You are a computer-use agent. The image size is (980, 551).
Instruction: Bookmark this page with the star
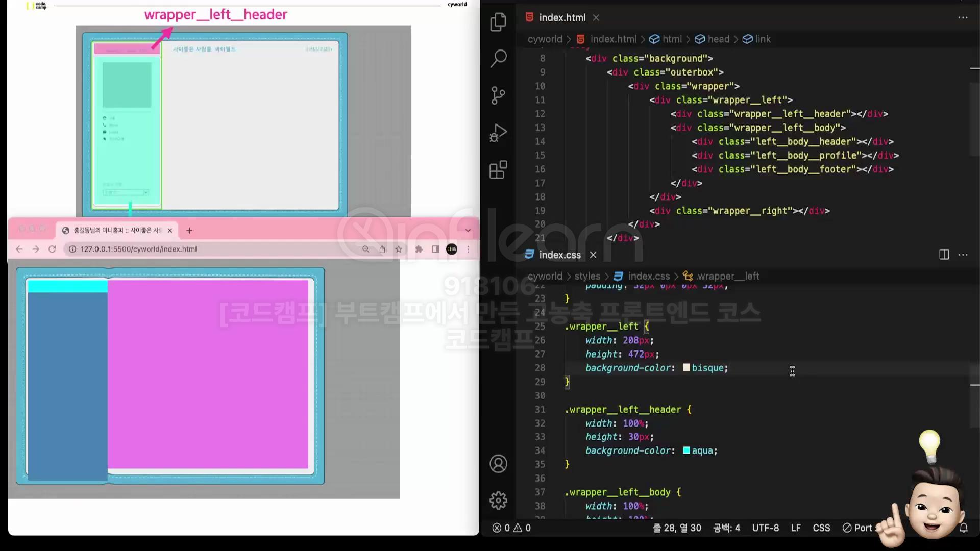pyautogui.click(x=399, y=249)
